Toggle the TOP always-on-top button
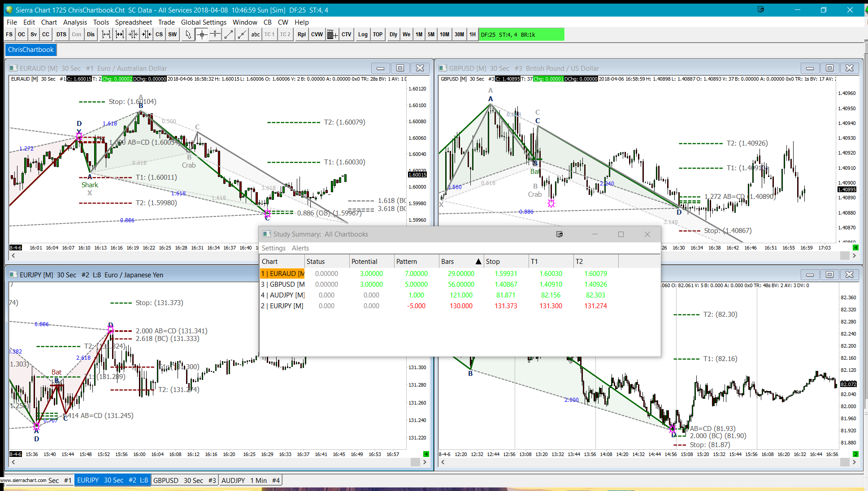The height and width of the screenshot is (491, 868). pos(378,34)
